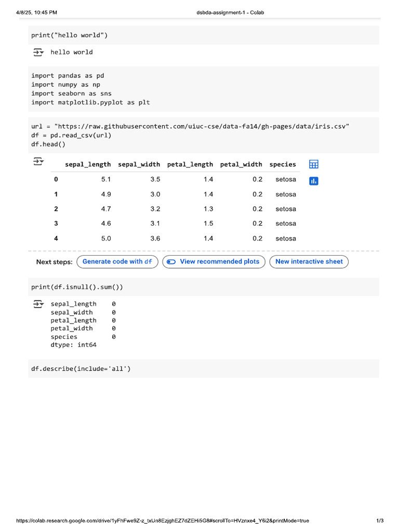The image size is (399, 532).
Task: Click View recommended plots button
Action: coord(214,262)
